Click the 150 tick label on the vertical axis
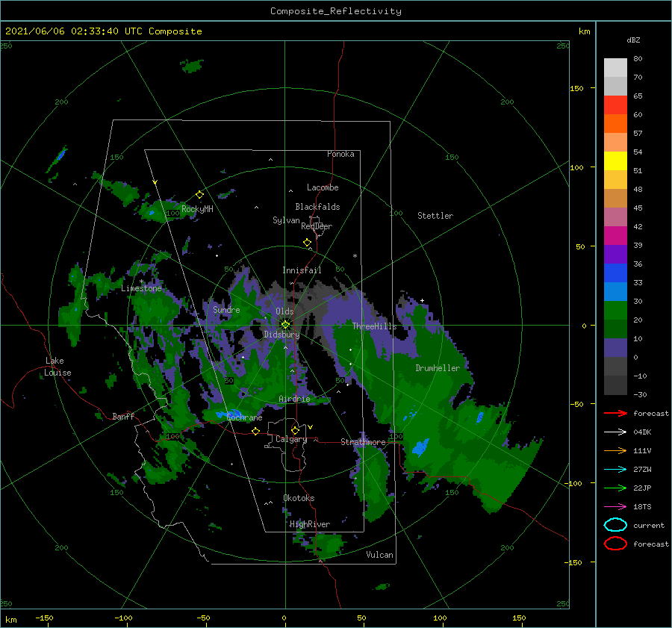Screen dimensions: 672x628 pos(576,88)
